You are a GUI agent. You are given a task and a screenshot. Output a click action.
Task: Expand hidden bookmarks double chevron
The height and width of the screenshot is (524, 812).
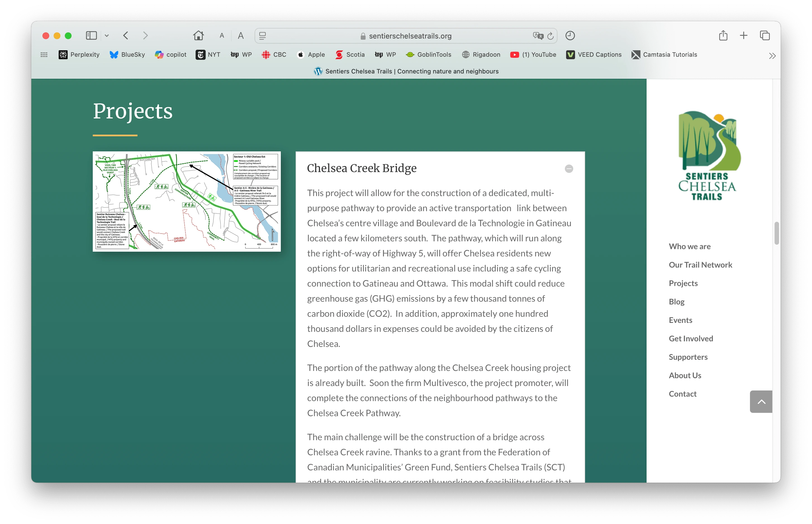tap(772, 56)
